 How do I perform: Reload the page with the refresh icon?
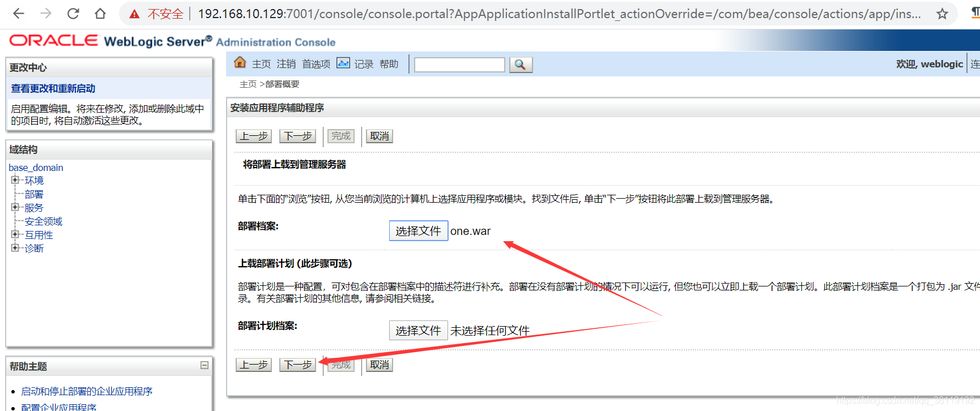point(73,14)
